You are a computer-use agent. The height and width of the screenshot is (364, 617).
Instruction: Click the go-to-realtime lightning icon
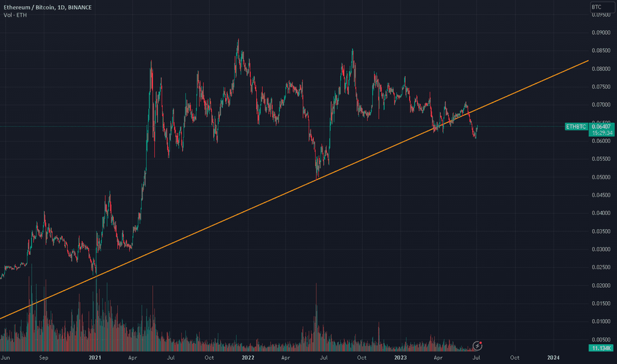[477, 346]
